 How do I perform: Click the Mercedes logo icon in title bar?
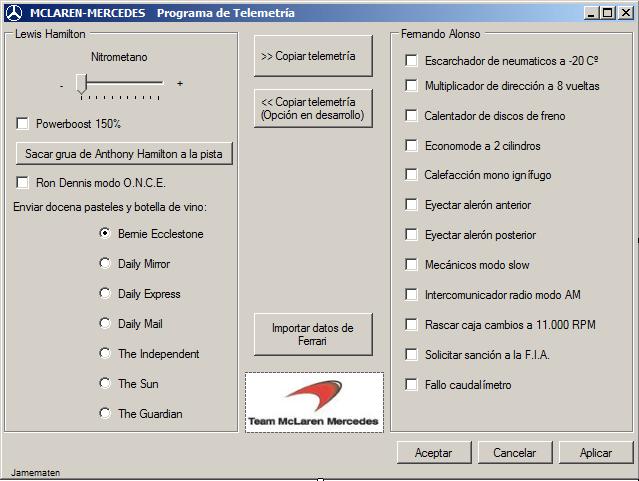(x=13, y=12)
